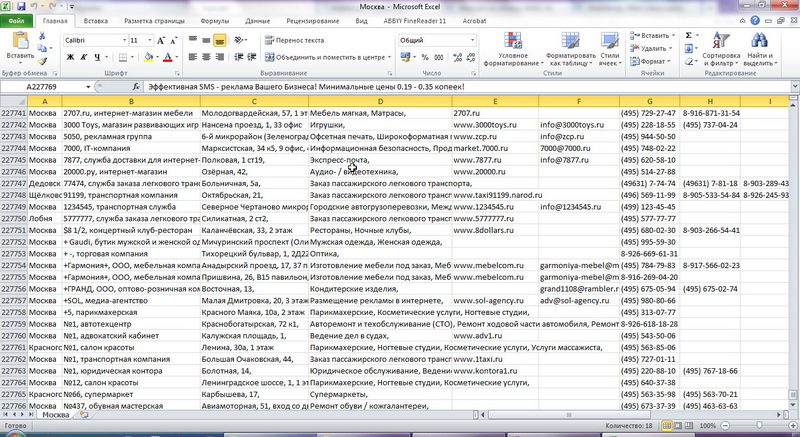Switch to the Данные tab

coord(258,21)
